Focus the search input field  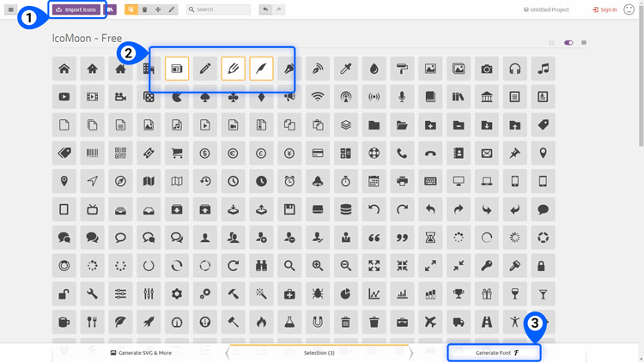pos(218,9)
